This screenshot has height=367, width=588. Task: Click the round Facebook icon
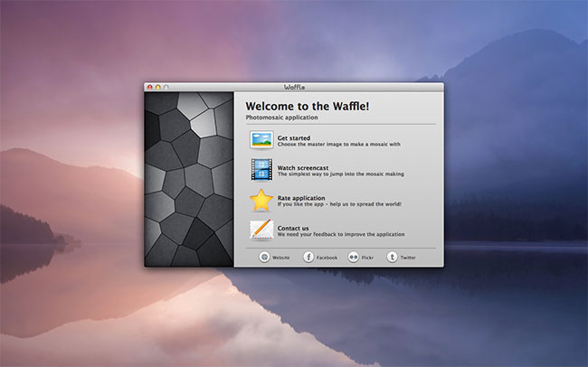pos(308,258)
